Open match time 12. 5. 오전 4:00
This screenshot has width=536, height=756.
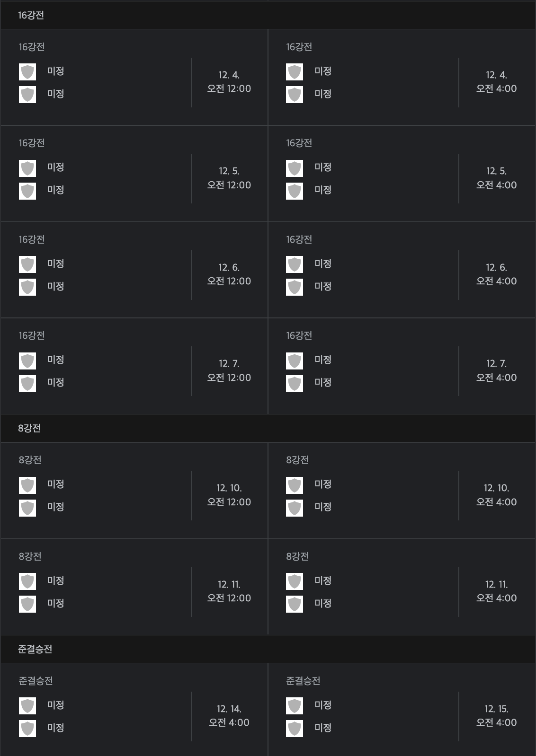click(496, 178)
